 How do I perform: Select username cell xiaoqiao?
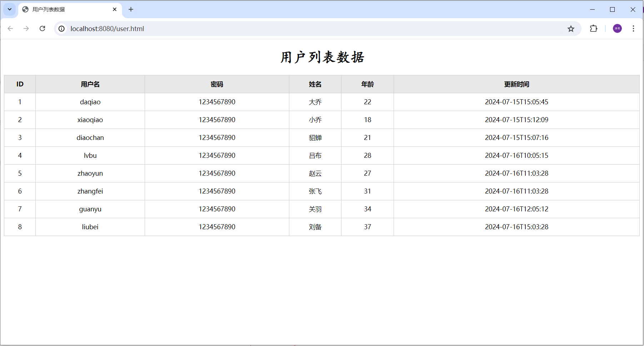click(90, 120)
